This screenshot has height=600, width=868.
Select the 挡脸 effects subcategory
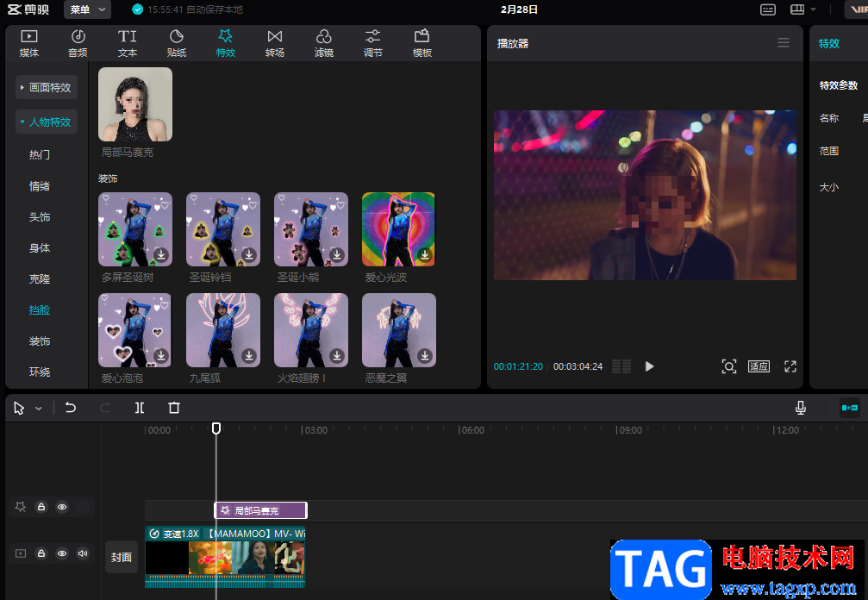40,310
